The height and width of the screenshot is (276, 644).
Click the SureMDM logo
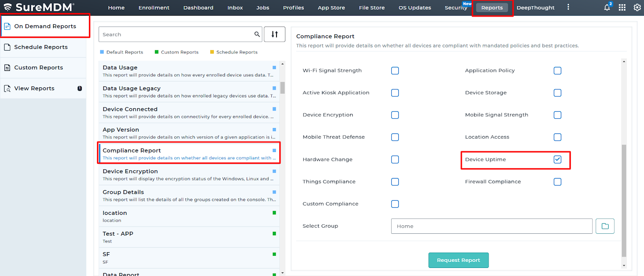pyautogui.click(x=39, y=7)
